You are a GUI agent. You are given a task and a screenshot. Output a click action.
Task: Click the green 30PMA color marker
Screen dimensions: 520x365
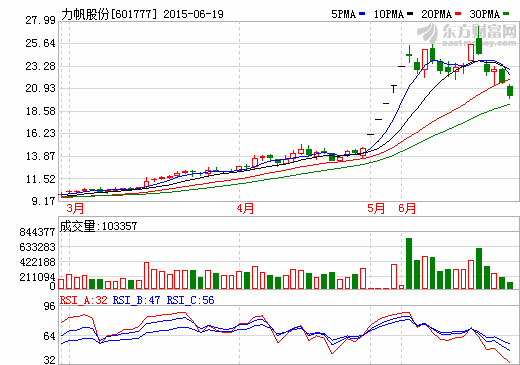point(506,14)
